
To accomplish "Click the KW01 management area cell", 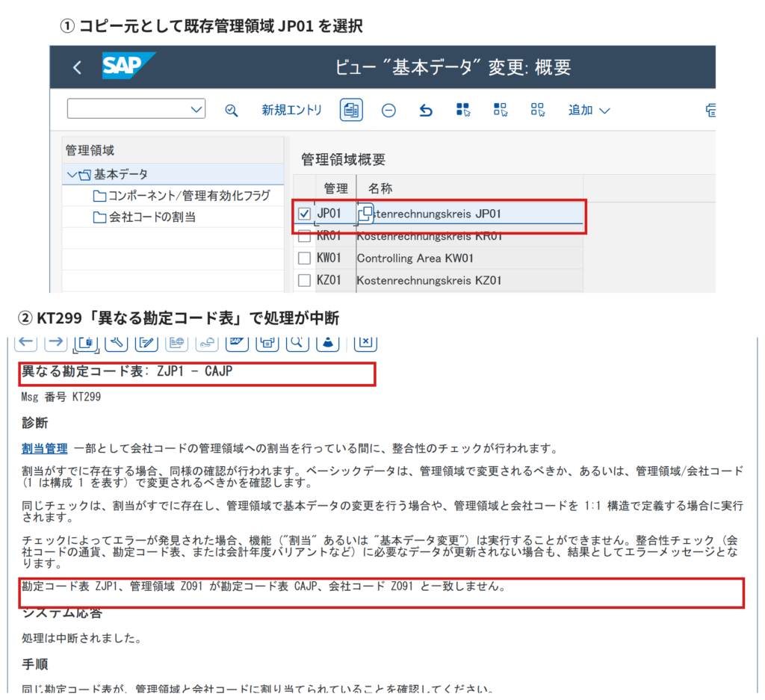I will 335,258.
